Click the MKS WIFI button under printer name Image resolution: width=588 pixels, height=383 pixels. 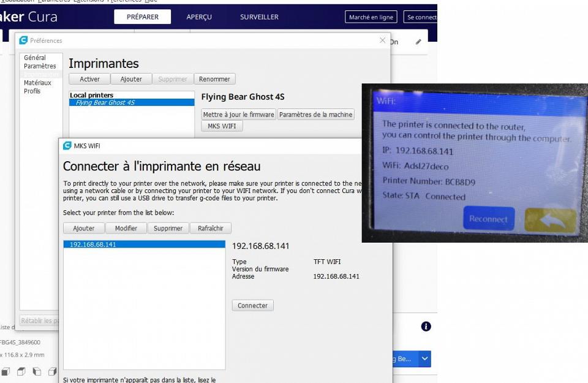pos(222,126)
